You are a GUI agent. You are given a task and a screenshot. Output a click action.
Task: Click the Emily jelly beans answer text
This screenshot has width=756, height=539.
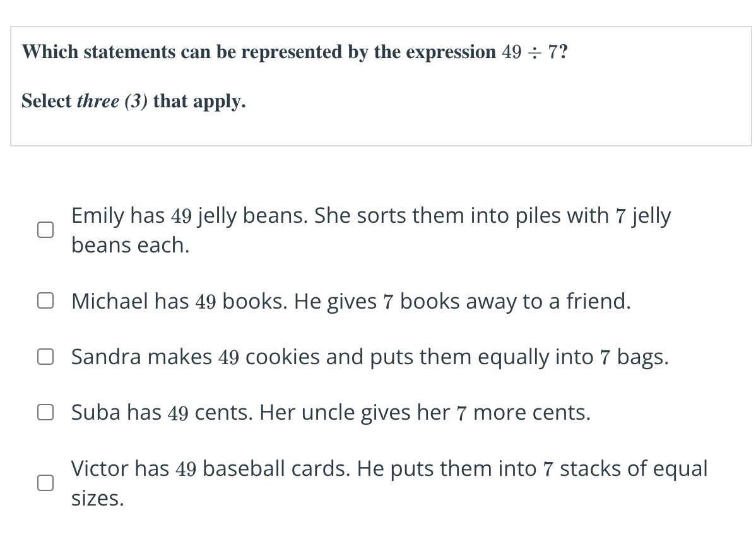(371, 216)
